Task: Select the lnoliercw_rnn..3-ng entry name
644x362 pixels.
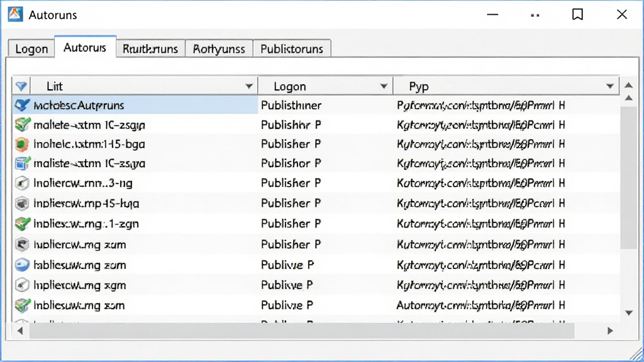Action: (x=83, y=183)
